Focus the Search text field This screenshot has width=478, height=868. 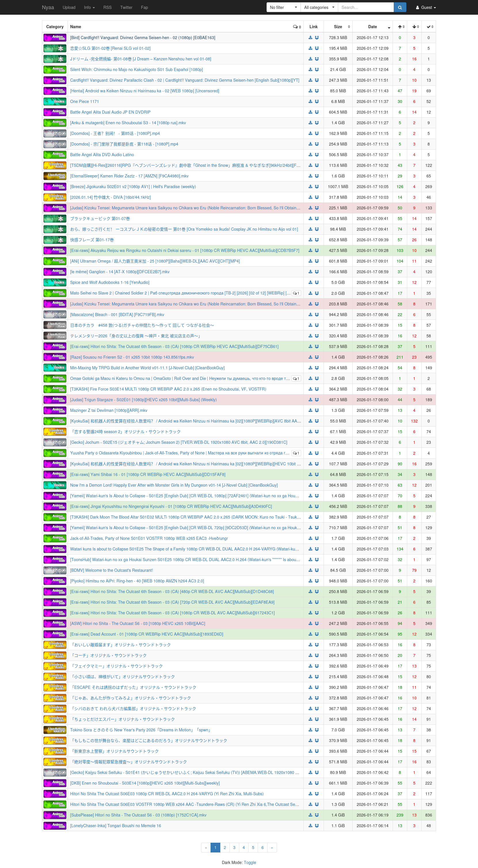point(366,7)
